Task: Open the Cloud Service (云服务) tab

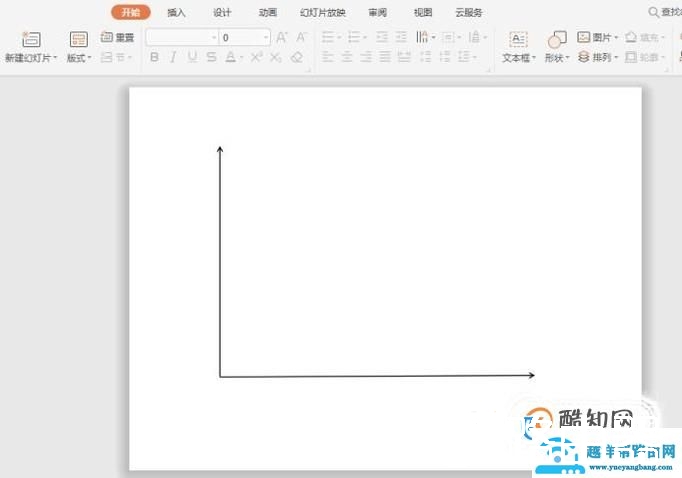Action: pos(469,13)
